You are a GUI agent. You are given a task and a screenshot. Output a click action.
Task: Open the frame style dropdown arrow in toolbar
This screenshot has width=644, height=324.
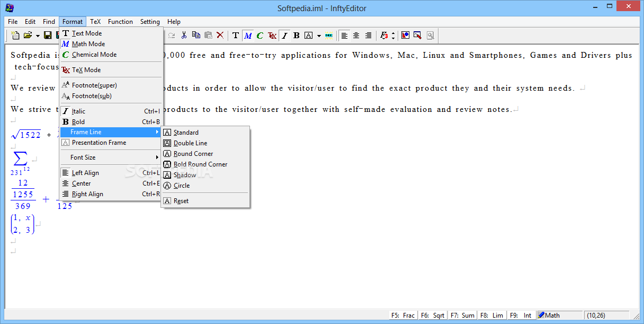point(319,36)
